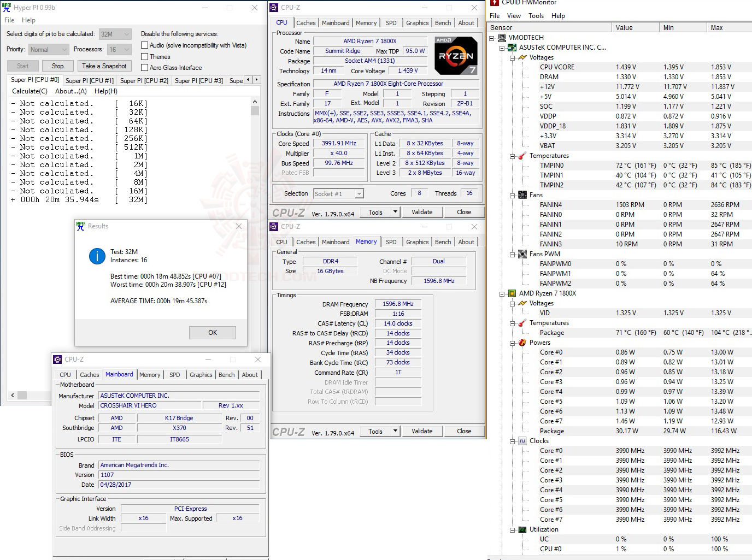Click the VMODTECH computer icon in HWMonitor
Viewport: 752px width, 560px height.
(x=502, y=38)
